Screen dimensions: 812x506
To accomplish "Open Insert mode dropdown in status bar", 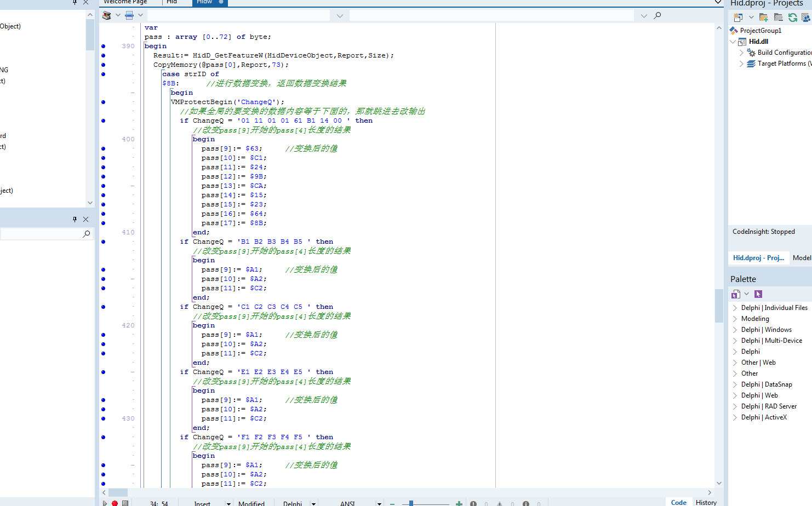I will pyautogui.click(x=228, y=504).
